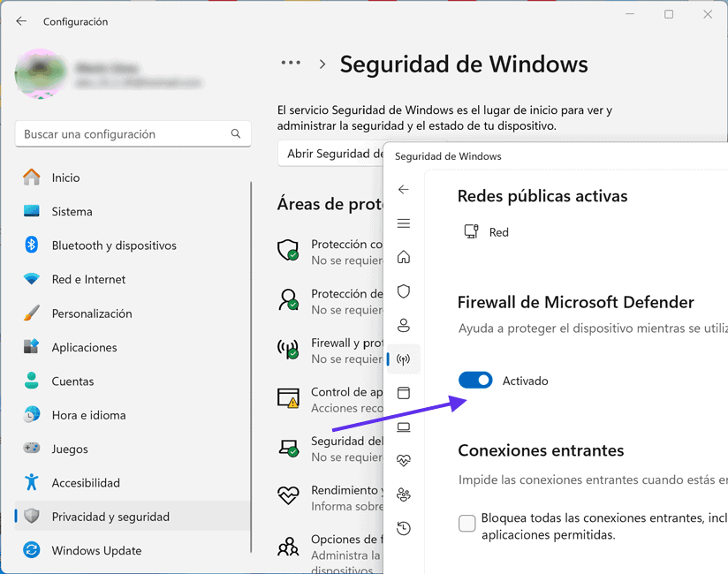Go back in Windows Security window
This screenshot has height=574, width=728.
click(404, 190)
